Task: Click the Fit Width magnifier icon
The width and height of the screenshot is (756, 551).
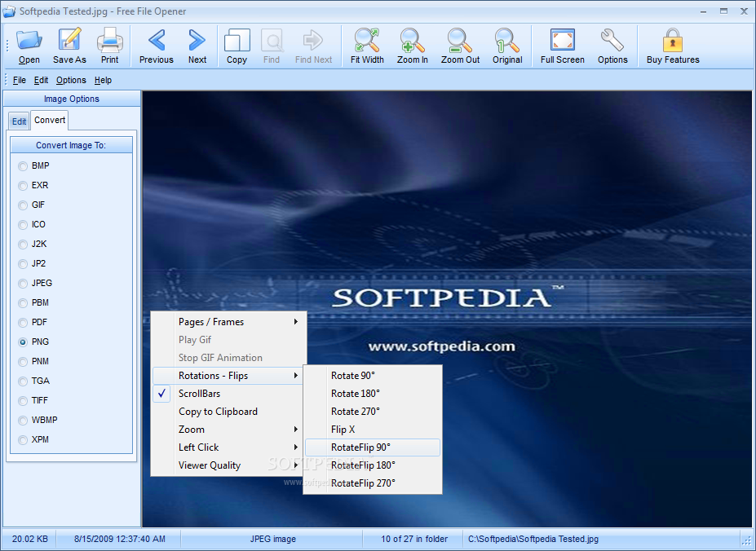Action: [x=367, y=40]
